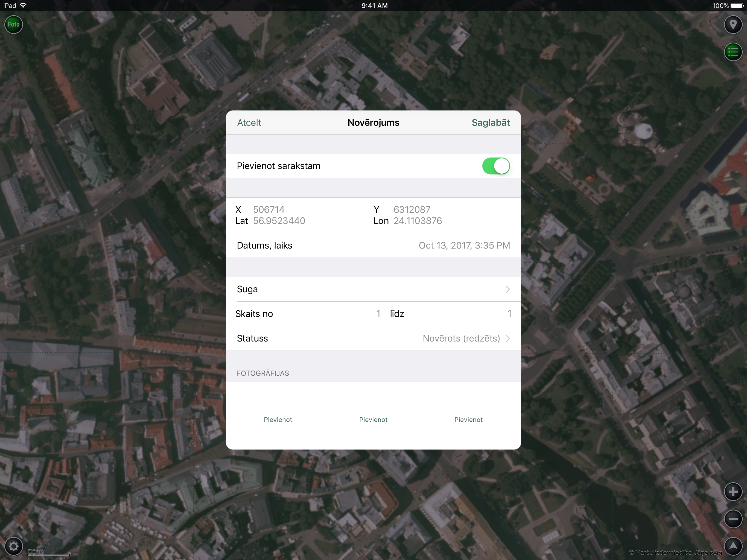The image size is (747, 560).
Task: Expand the Suga species chevron
Action: (507, 289)
